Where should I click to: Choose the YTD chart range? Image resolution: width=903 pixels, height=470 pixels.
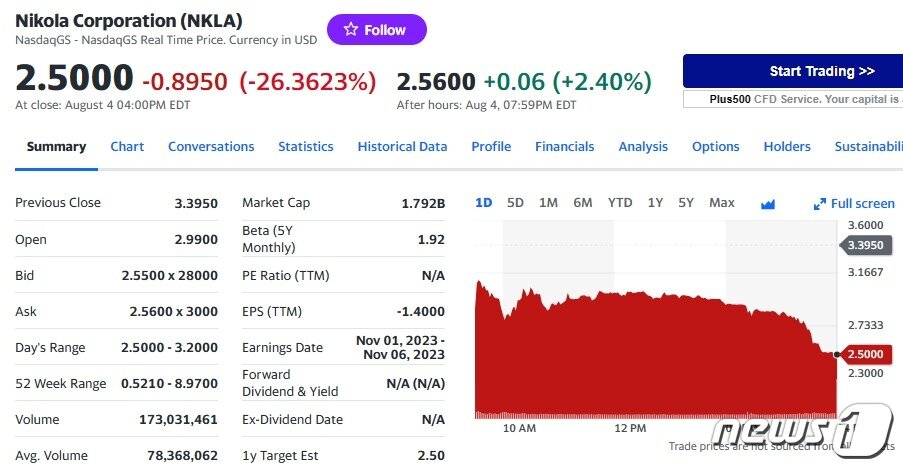[620, 202]
